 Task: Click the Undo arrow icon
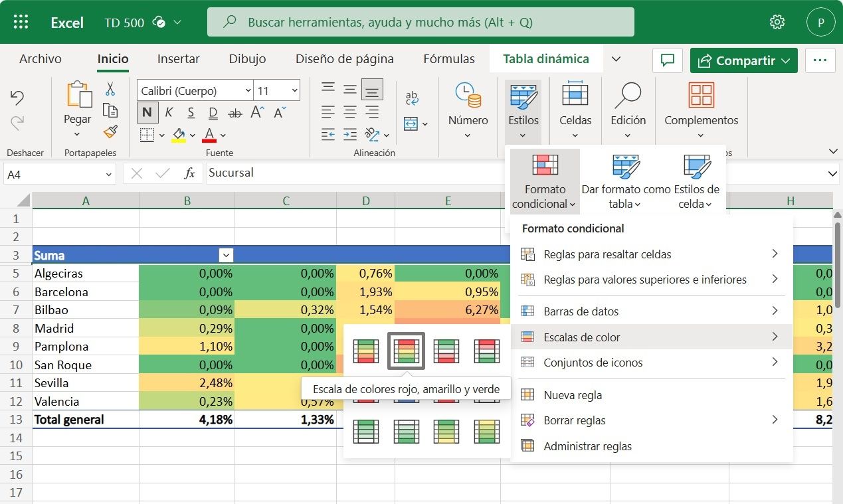(17, 98)
